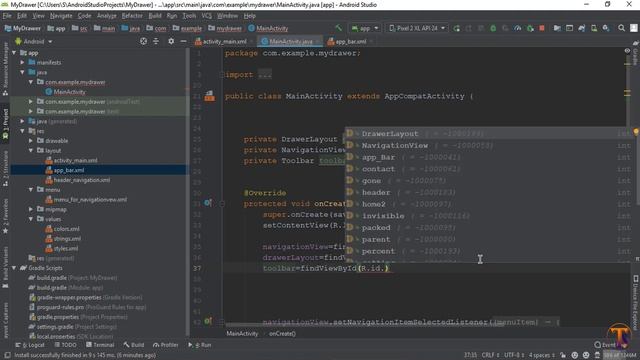This screenshot has height=360, width=640.
Task: Collapse the java folder node
Action: pyautogui.click(x=22, y=72)
